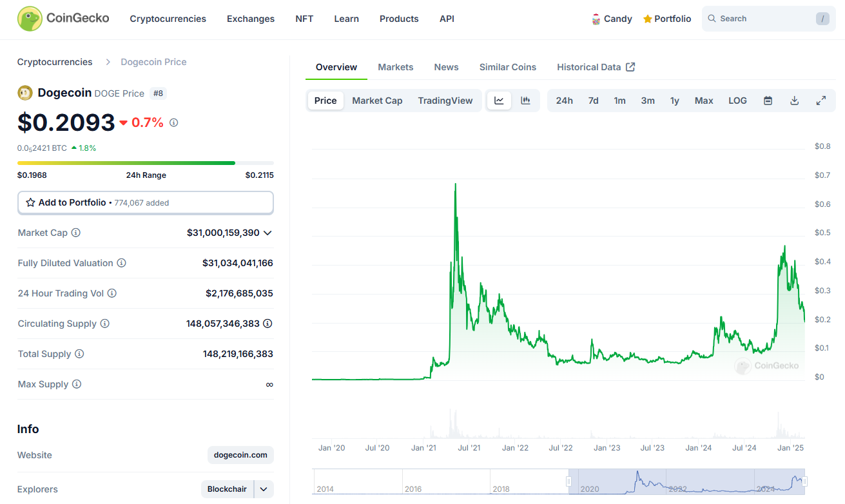Open Portfolio star link
This screenshot has height=504, width=845.
[x=666, y=19]
